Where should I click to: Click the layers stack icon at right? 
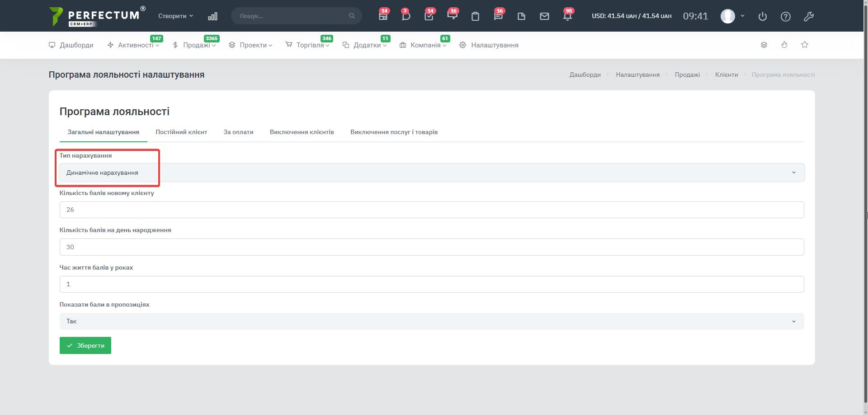(764, 45)
